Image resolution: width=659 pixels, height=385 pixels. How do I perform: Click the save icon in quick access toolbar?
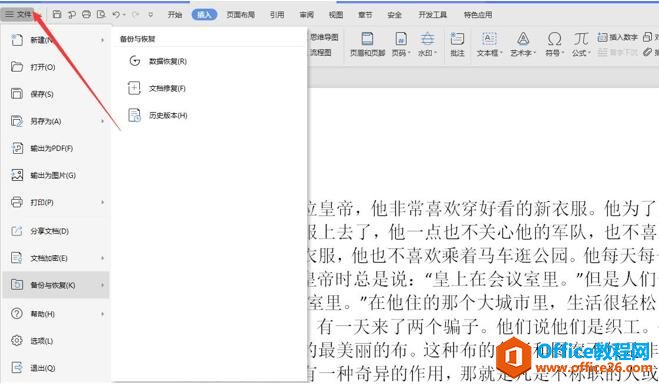57,15
